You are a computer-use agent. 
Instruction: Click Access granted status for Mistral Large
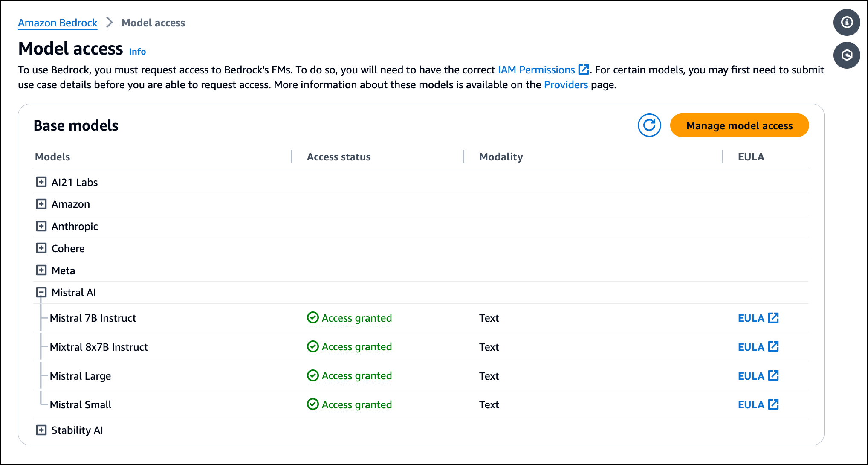(x=350, y=376)
